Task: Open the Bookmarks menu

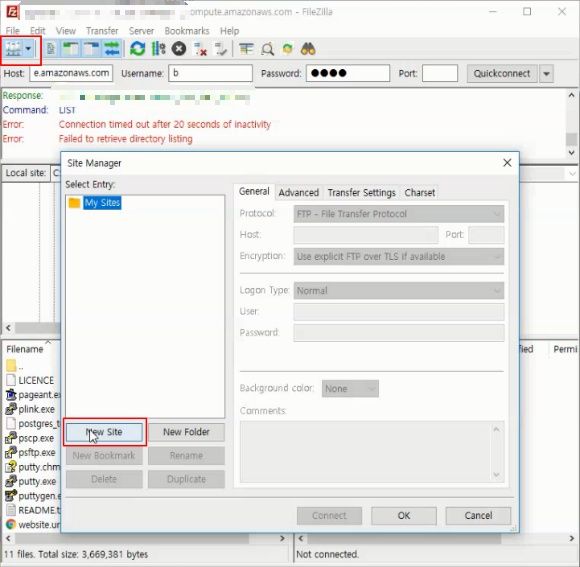Action: click(x=187, y=31)
